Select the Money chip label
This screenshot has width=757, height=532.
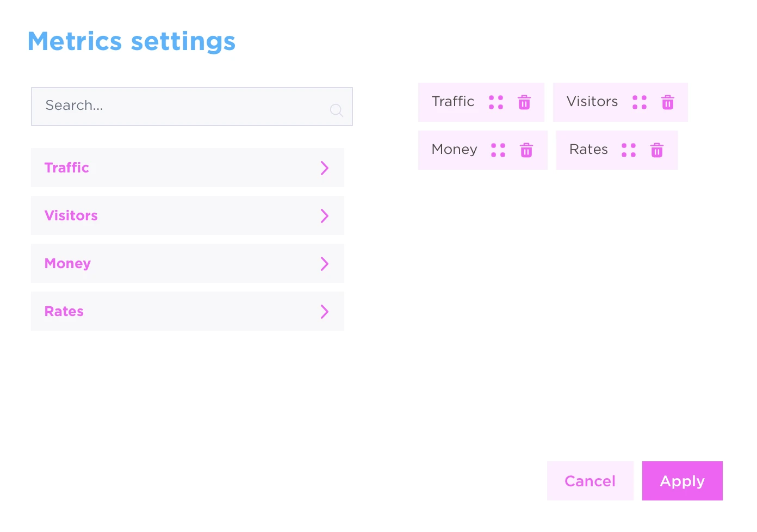coord(454,150)
